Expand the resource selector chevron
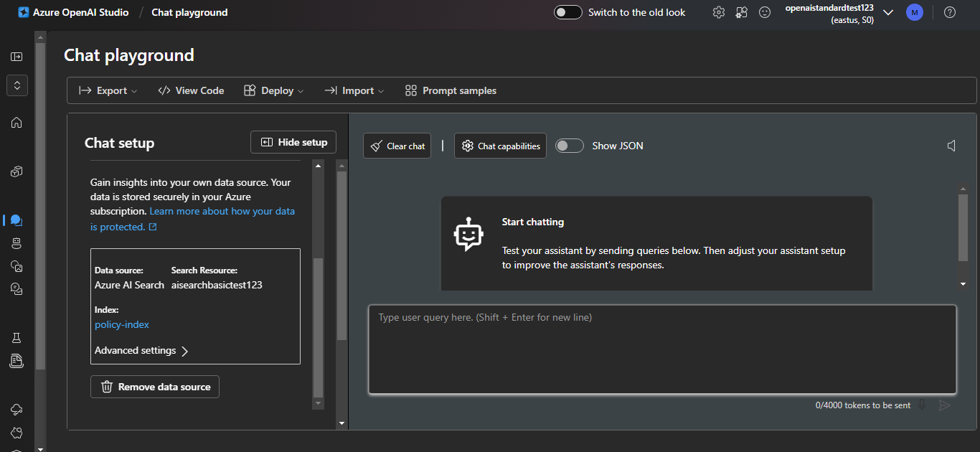Viewport: 980px width, 452px height. 888,12
